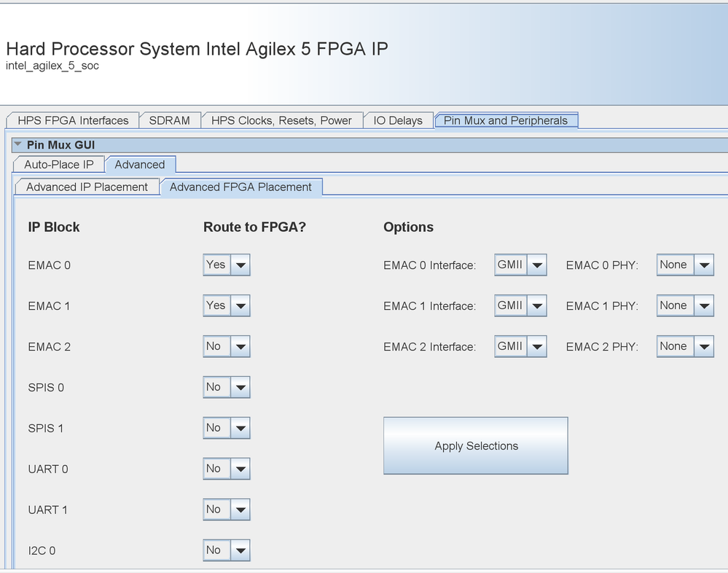This screenshot has width=728, height=573.
Task: Expand the EMAC 2 Interface dropdown
Action: (520, 347)
